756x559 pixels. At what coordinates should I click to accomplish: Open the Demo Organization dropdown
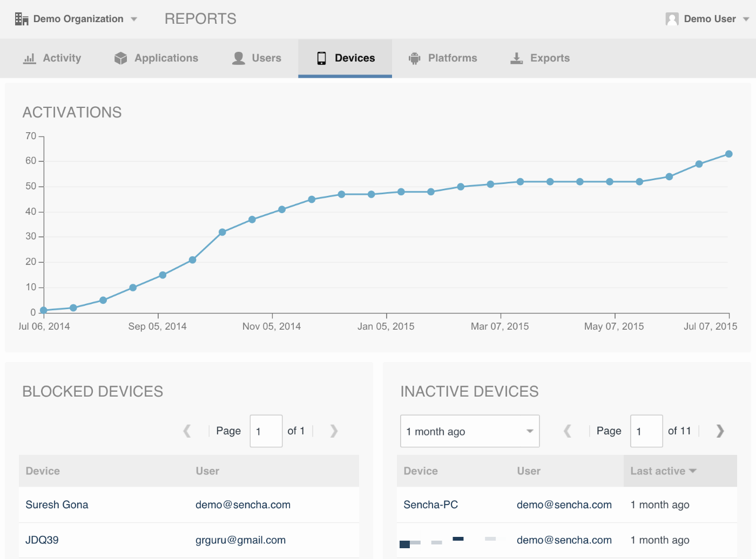tap(76, 19)
